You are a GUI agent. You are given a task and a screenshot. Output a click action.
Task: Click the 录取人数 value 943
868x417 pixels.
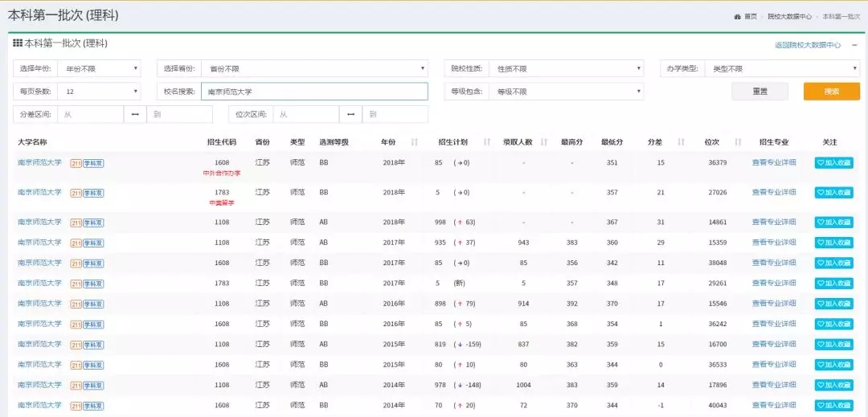click(x=523, y=243)
